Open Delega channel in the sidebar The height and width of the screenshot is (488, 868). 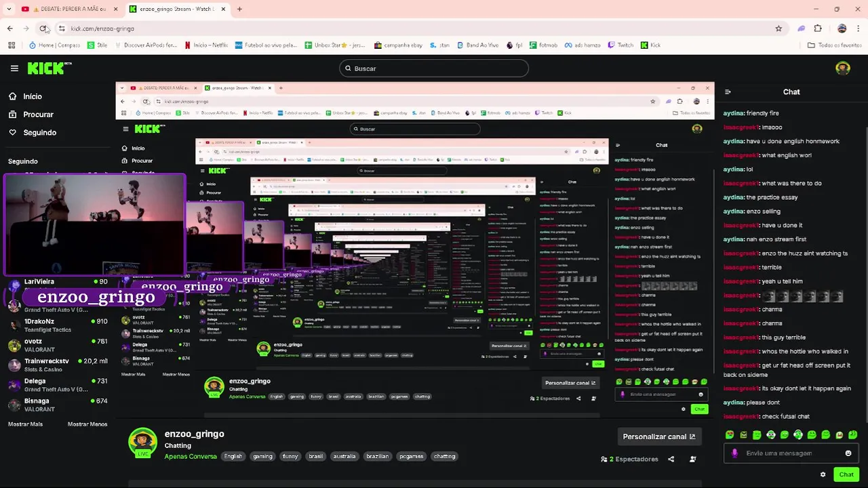pyautogui.click(x=58, y=385)
